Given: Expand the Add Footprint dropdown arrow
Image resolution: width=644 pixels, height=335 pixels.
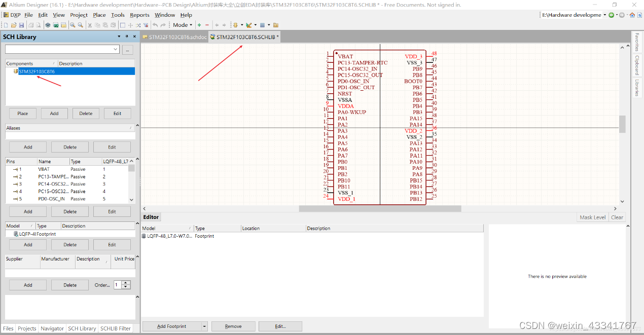Looking at the screenshot, I should tap(205, 326).
